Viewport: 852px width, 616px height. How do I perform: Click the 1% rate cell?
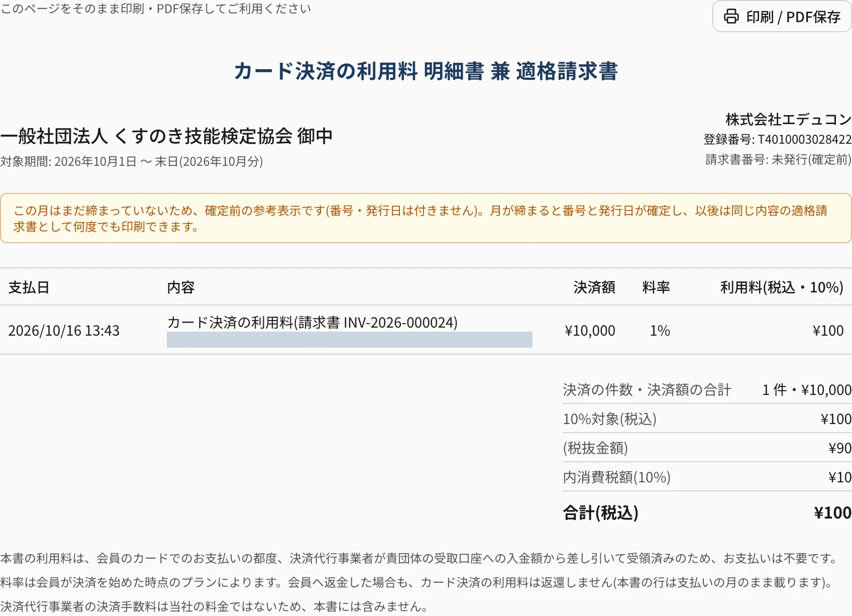(x=660, y=331)
